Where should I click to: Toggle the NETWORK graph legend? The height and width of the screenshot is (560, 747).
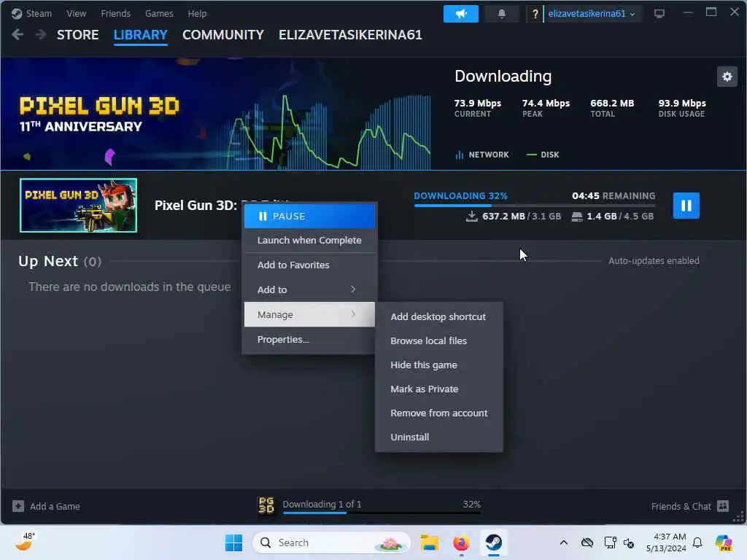(x=482, y=155)
